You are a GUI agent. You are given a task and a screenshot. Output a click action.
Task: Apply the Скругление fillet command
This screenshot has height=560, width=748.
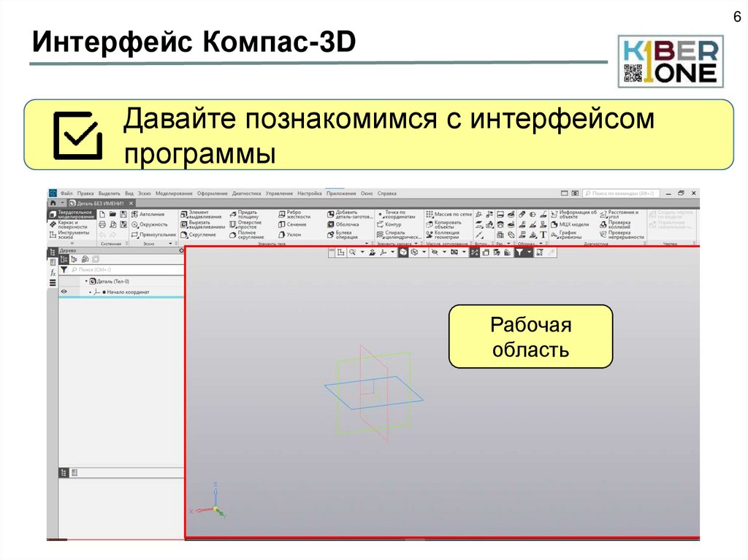198,234
